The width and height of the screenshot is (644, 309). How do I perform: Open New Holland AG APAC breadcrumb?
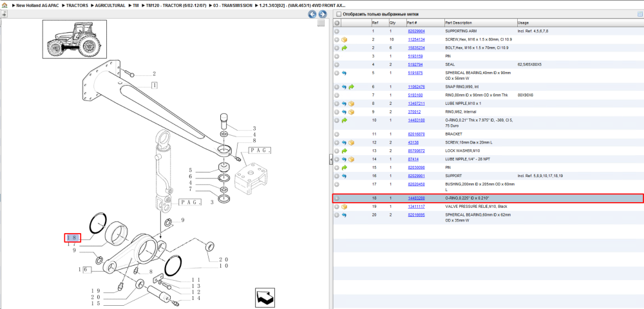pos(37,6)
